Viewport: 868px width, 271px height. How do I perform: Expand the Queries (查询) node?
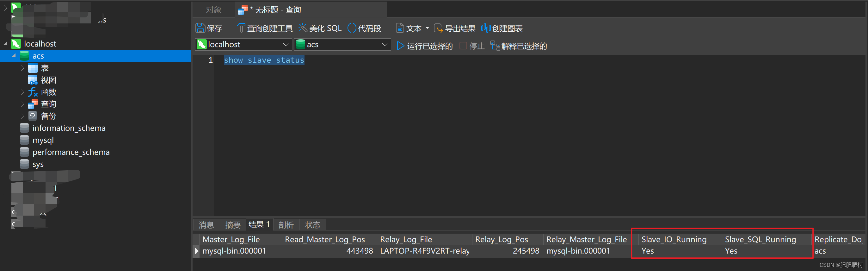(22, 104)
